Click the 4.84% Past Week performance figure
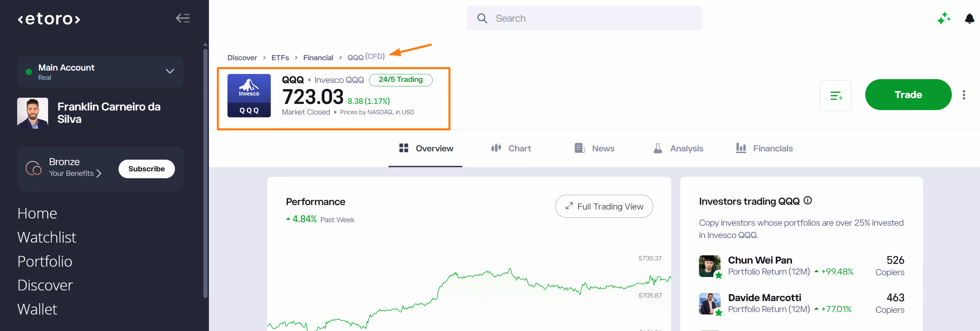The width and height of the screenshot is (980, 331). click(x=320, y=220)
